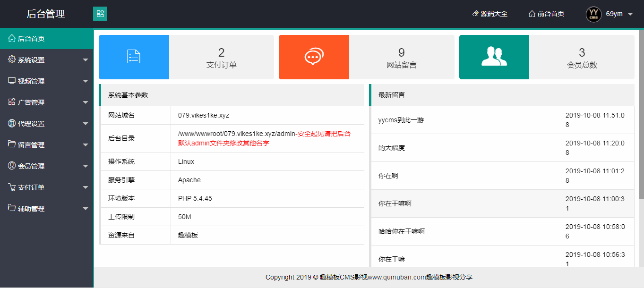The width and height of the screenshot is (644, 288).
Task: Click the globe icon beside 代理设置
Action: (x=12, y=124)
